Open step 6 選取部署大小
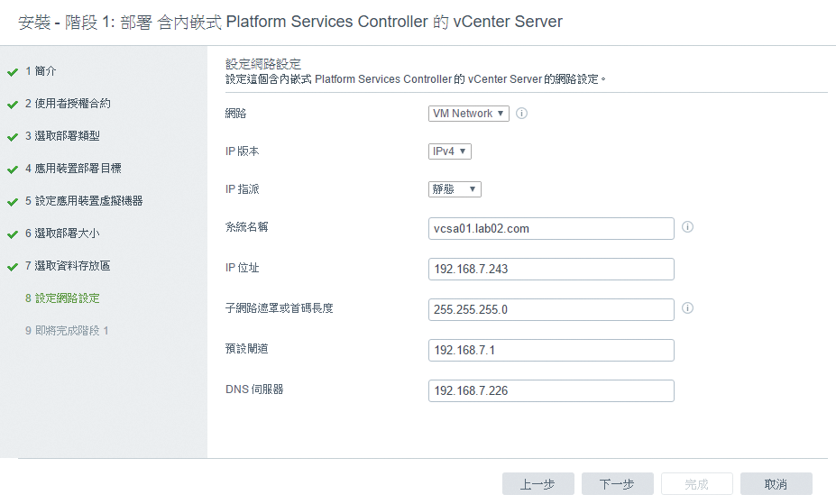This screenshot has width=836, height=504. coord(62,234)
